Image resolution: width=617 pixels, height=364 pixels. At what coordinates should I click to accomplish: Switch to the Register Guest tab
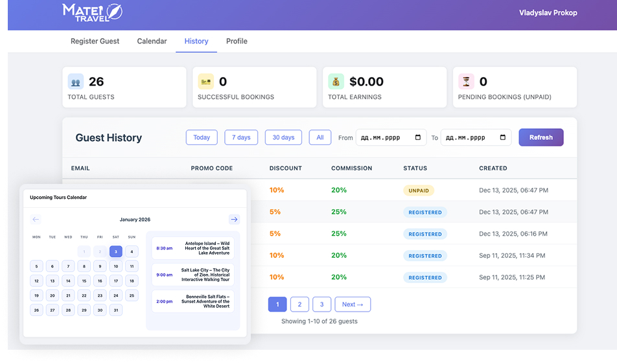point(95,41)
